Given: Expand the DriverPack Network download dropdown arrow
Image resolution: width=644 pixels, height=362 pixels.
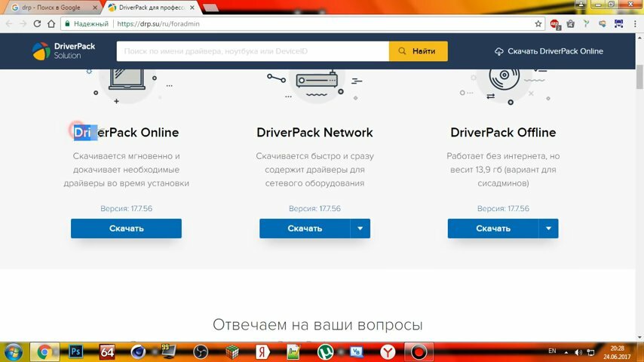Looking at the screenshot, I should click(x=360, y=229).
